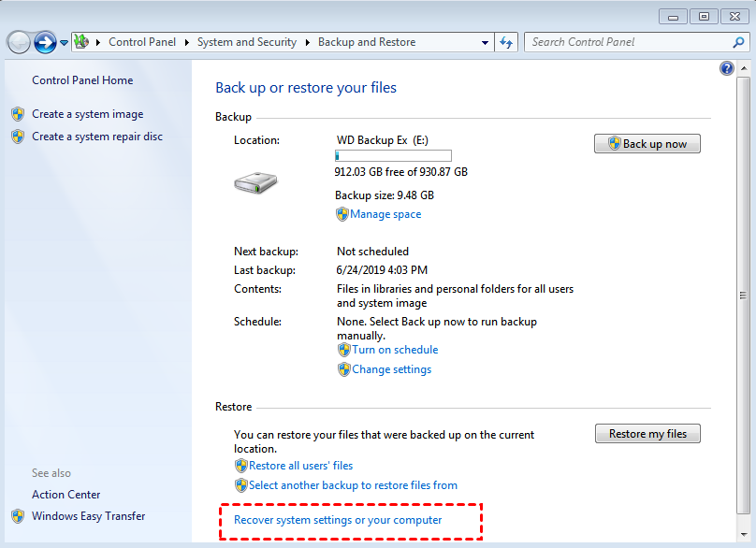Open Select another backup to restore files from
756x548 pixels.
point(353,485)
